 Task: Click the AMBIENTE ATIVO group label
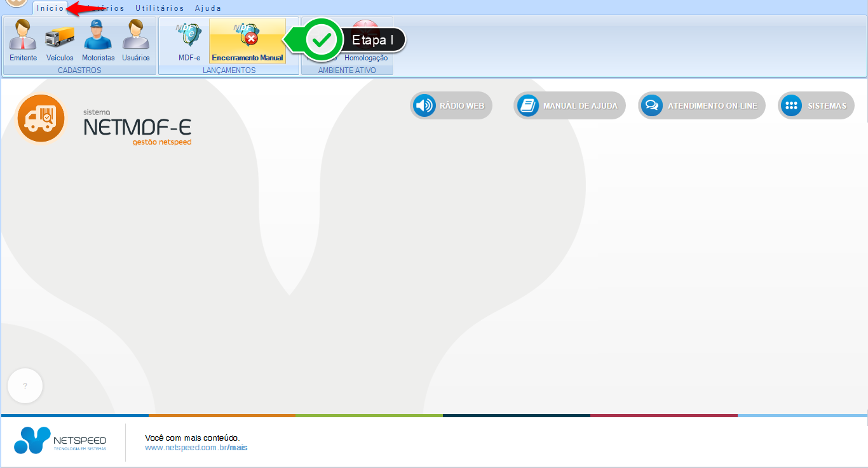347,70
